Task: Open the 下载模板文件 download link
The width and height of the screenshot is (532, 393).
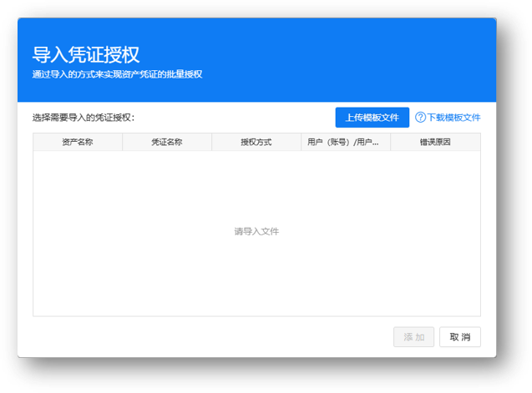Action: click(x=453, y=118)
